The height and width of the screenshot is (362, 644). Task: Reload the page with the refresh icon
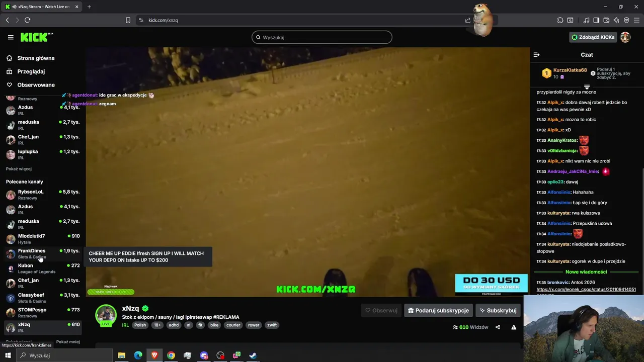[27, 20]
